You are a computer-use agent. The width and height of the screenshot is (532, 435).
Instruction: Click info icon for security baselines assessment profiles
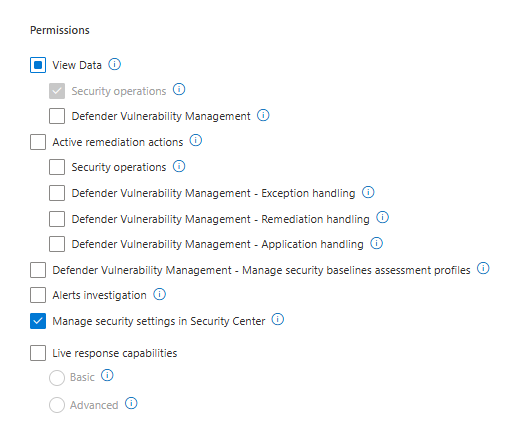[x=483, y=268]
